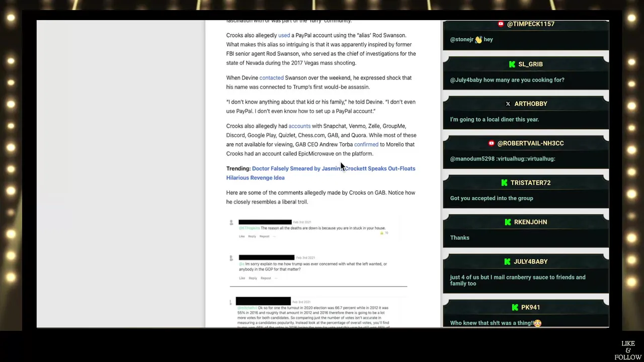Select username ARTHOBBY in chat

pyautogui.click(x=531, y=104)
